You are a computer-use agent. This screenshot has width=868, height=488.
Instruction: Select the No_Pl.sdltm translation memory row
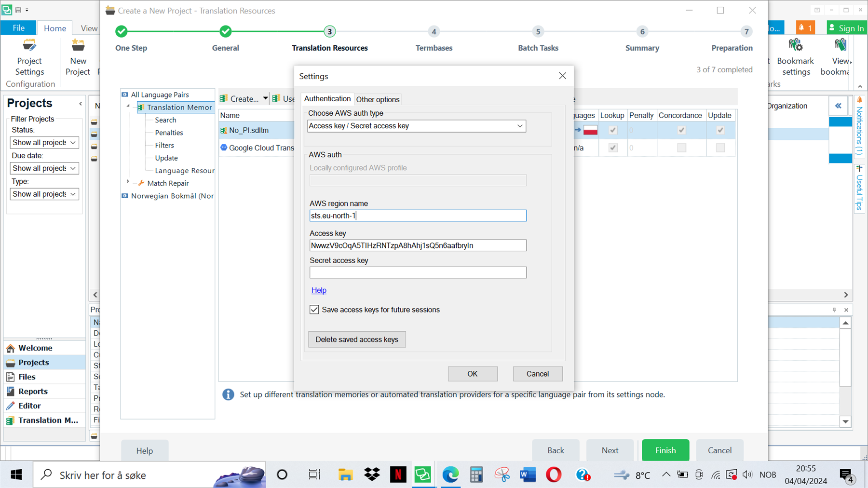pyautogui.click(x=257, y=130)
